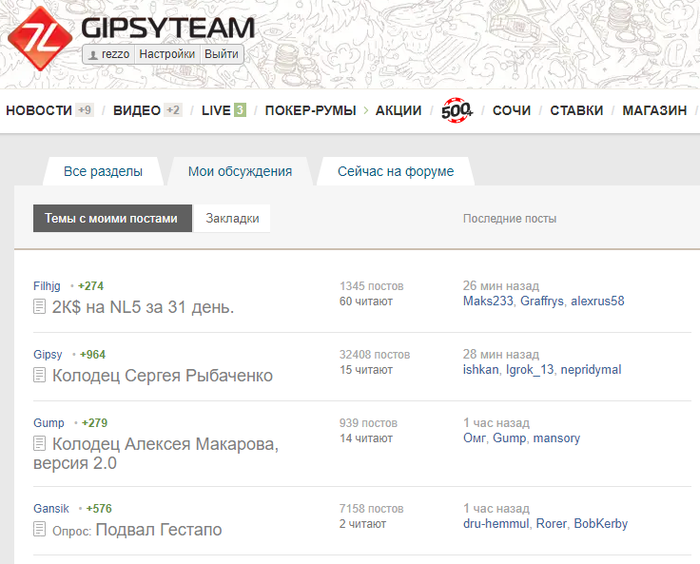Click rating +964 next to Gipsy
This screenshot has height=564, width=700.
[x=92, y=355]
